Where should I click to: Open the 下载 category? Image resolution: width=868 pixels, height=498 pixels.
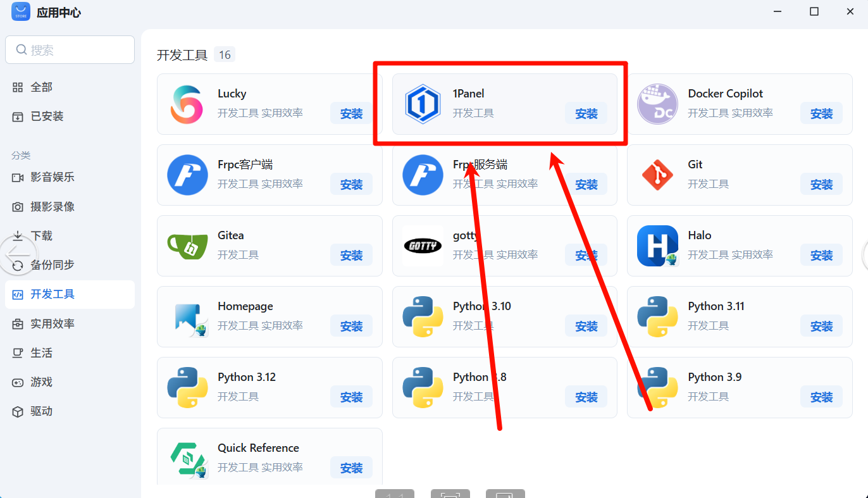click(x=70, y=236)
